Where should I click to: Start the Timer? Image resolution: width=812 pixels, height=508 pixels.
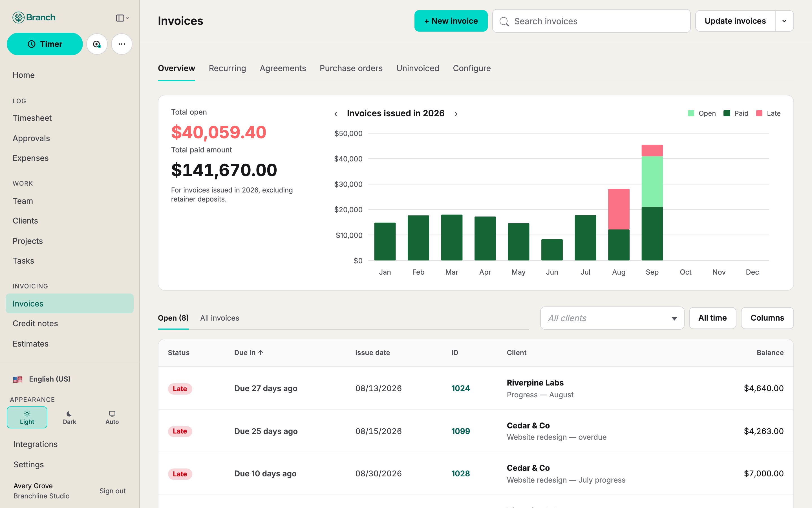coord(45,44)
